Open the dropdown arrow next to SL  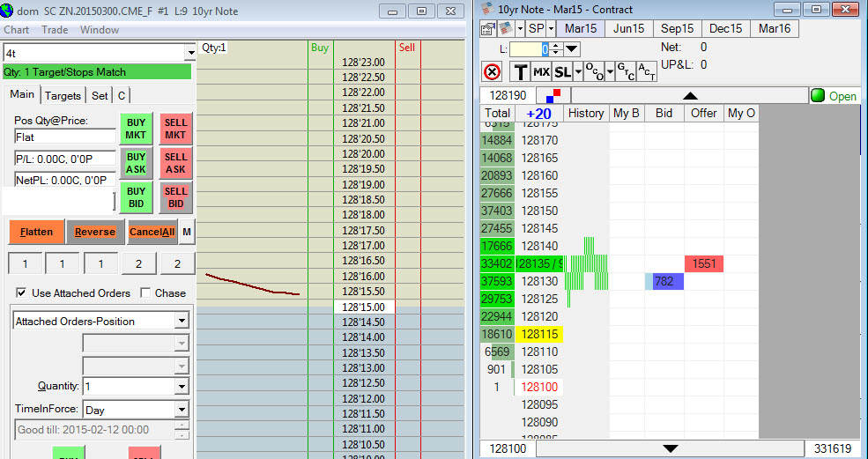(x=578, y=72)
